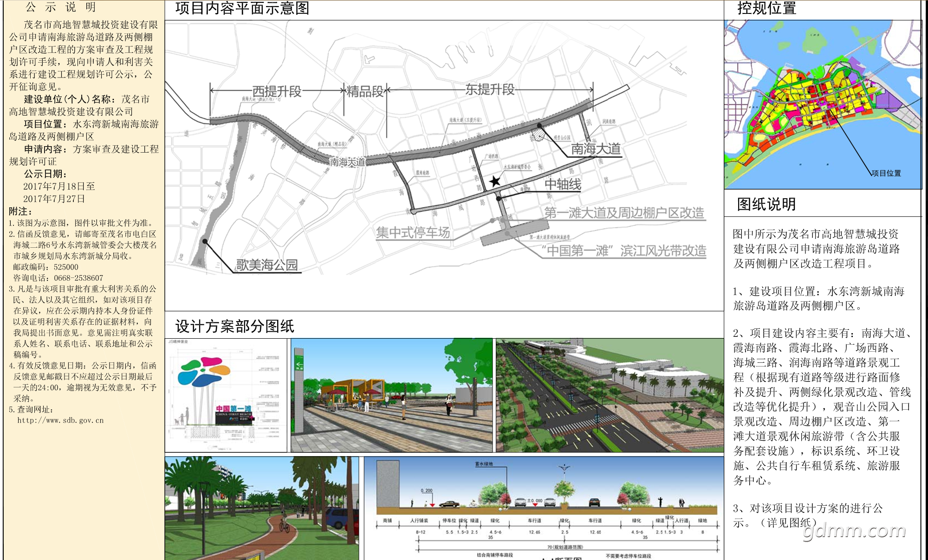Screen dimensions: 928x560
Task: Open the http://www.sdb.gov.cn website link
Action: [x=60, y=420]
